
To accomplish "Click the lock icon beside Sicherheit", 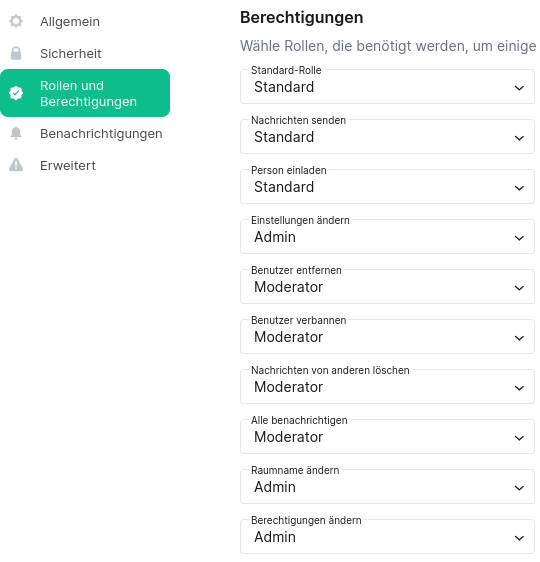I will [x=16, y=53].
